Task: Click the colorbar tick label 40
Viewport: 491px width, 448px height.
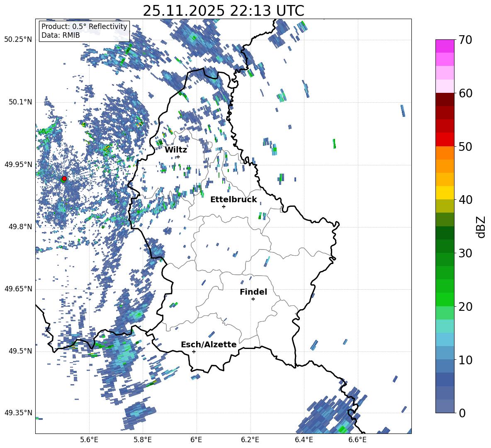Action: tap(465, 200)
